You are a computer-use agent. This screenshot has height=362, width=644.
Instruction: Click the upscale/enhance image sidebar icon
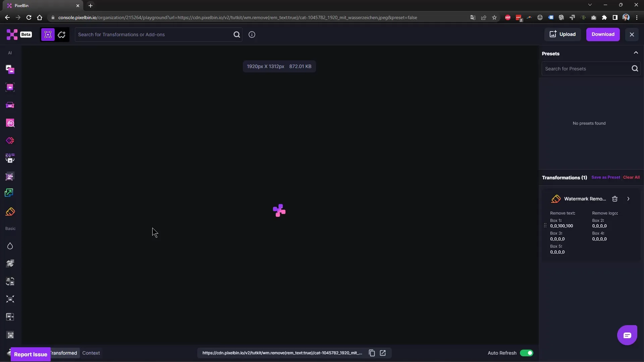[9, 193]
